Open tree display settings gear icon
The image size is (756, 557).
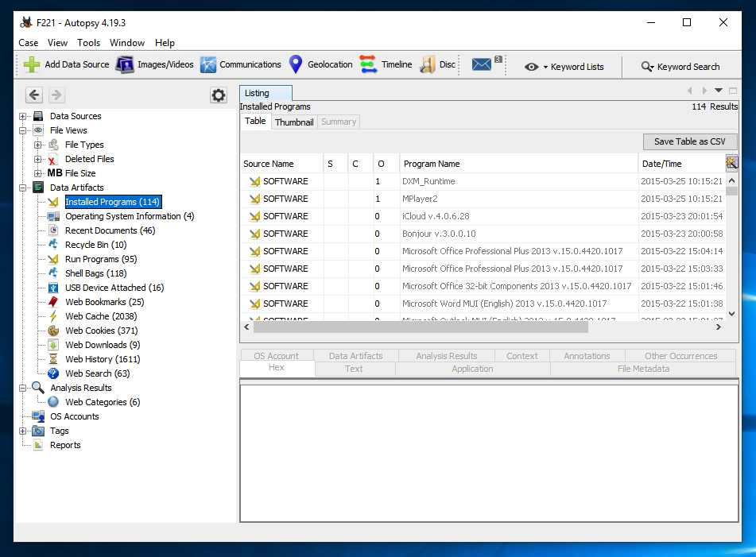pyautogui.click(x=219, y=95)
